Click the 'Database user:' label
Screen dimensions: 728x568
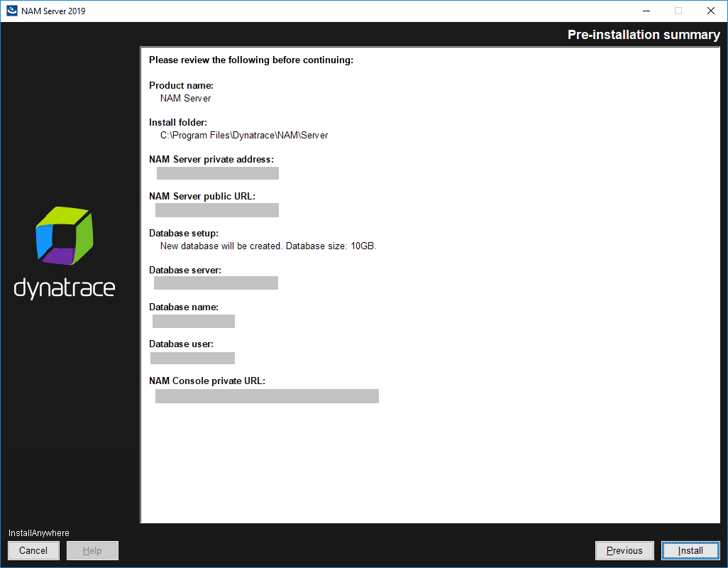coord(182,344)
